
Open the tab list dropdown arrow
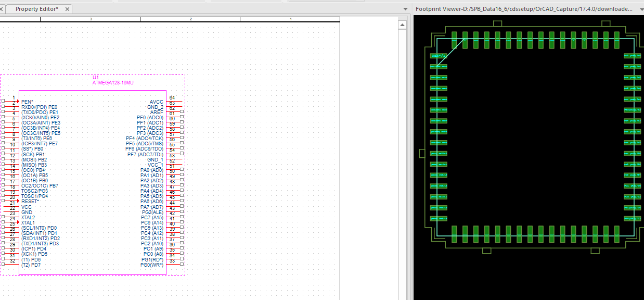pos(406,9)
